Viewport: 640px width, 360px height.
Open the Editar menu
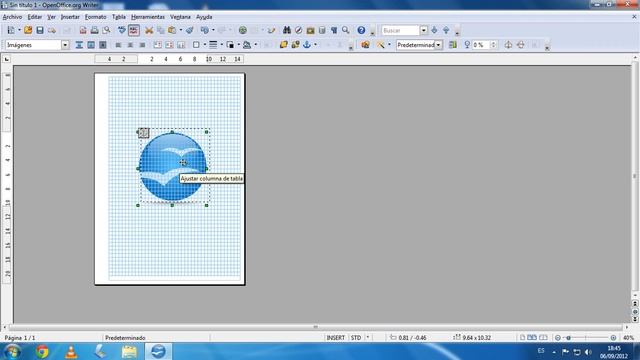[35, 17]
